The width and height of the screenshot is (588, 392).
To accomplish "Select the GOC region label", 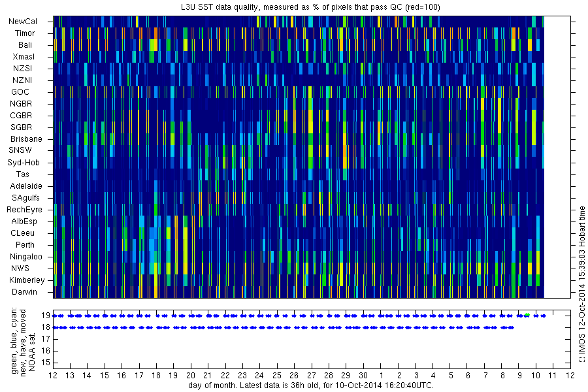I will coord(20,92).
